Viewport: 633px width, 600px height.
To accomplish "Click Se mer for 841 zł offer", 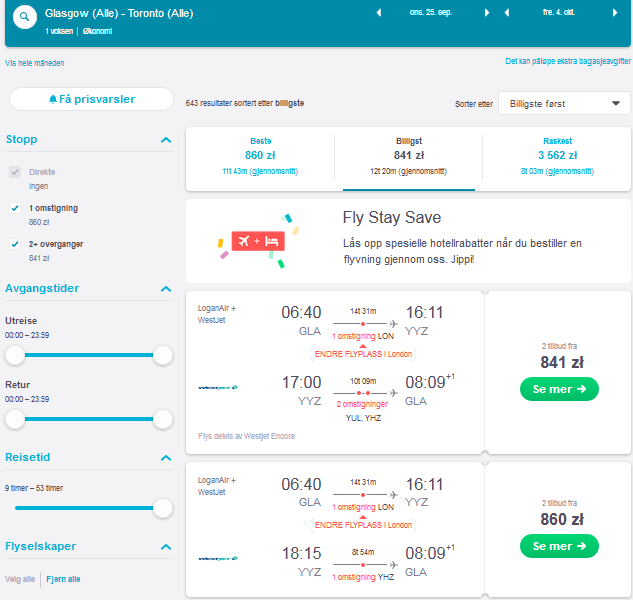I will pos(559,389).
